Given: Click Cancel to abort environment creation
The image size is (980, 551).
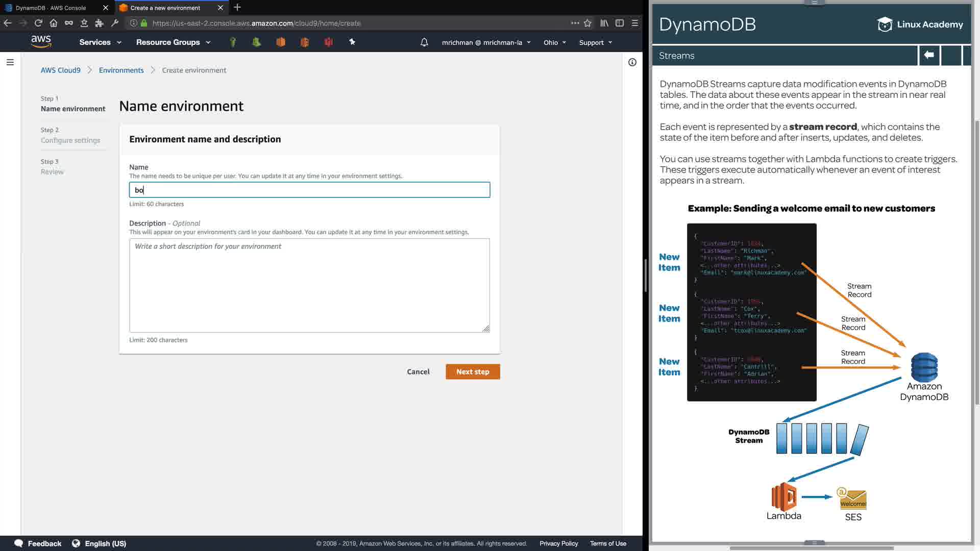Looking at the screenshot, I should [x=418, y=371].
